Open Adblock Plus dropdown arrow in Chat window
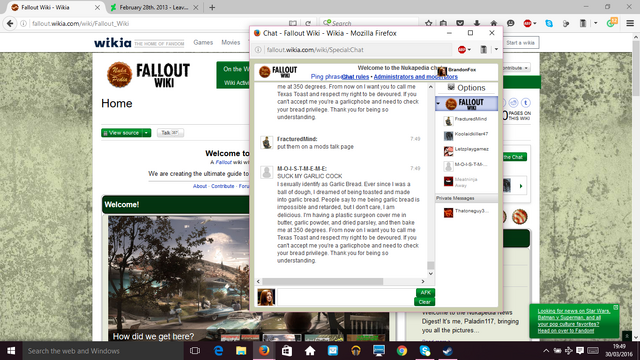The image size is (640, 360). tap(469, 50)
